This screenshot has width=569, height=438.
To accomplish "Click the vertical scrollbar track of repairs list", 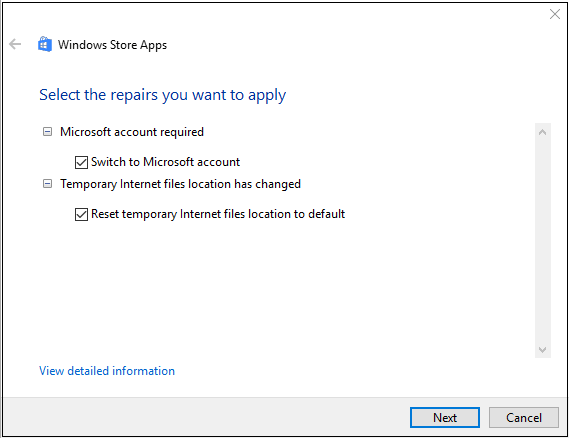I will tap(543, 241).
